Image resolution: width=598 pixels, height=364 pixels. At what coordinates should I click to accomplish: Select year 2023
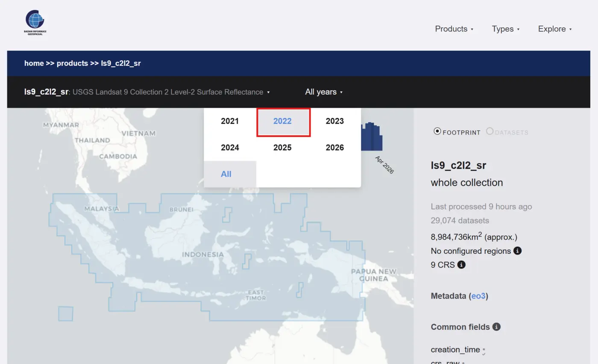point(335,121)
